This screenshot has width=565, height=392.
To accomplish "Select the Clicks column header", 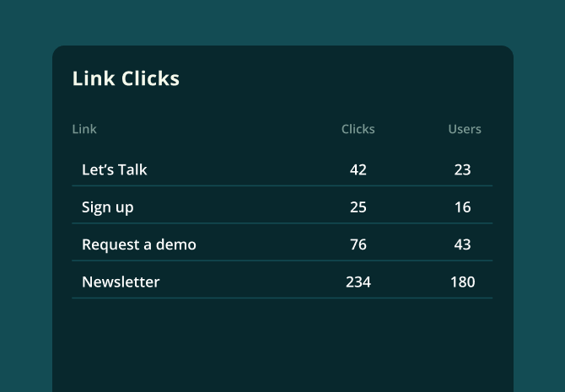I will click(x=358, y=129).
